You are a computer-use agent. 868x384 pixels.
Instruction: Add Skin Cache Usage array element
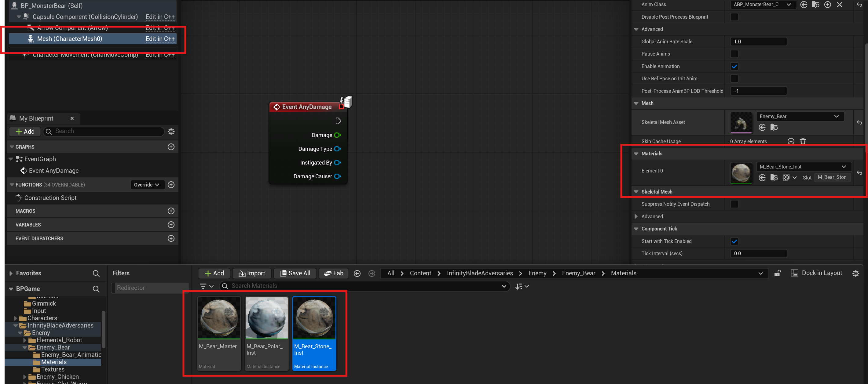(x=791, y=141)
